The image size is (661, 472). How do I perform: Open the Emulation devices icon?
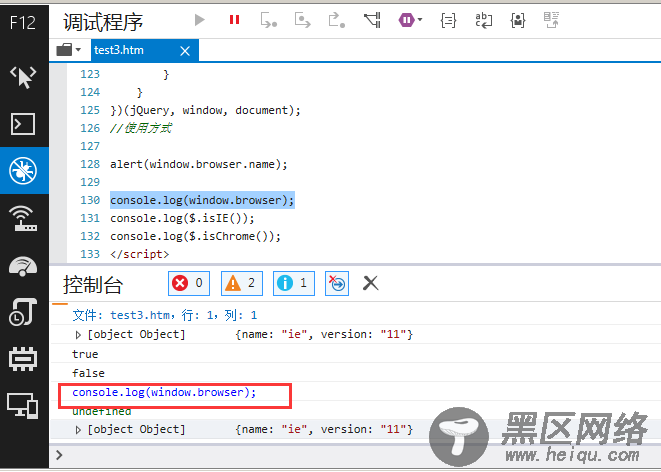23,405
